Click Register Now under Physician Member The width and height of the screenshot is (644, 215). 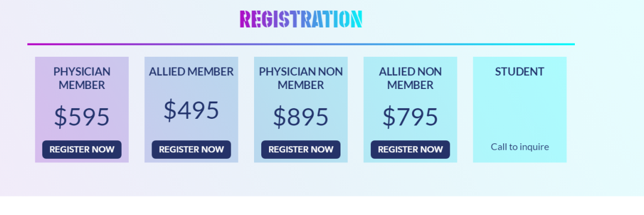click(x=82, y=150)
